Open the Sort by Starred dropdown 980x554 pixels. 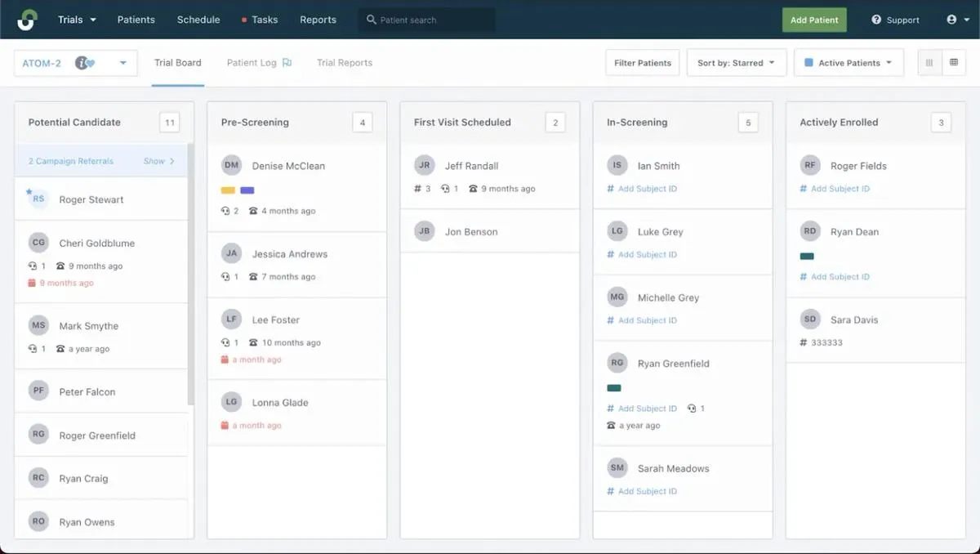(x=736, y=62)
